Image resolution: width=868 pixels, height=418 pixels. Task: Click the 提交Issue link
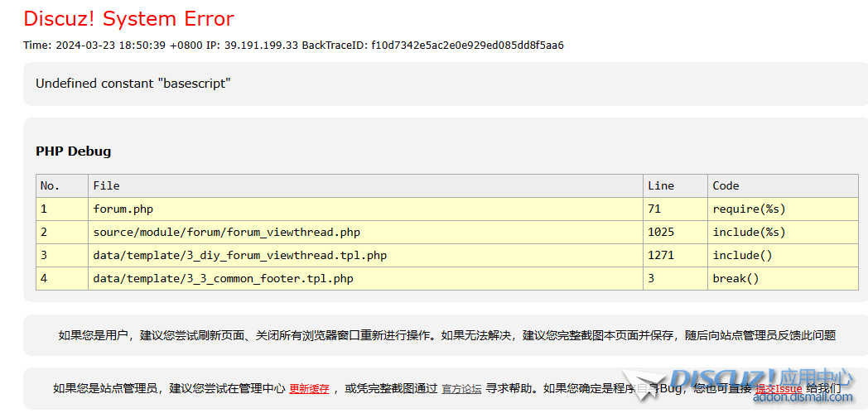pos(778,389)
